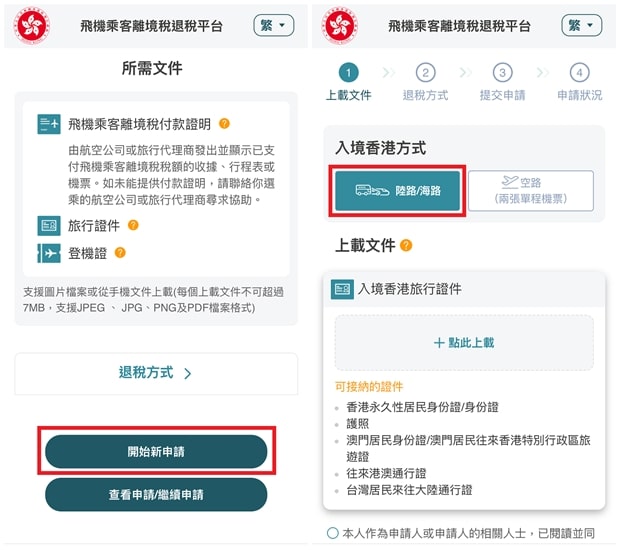Screen dimensions: 620x550
Task: Expand the 退稅方式 section
Action: (156, 373)
